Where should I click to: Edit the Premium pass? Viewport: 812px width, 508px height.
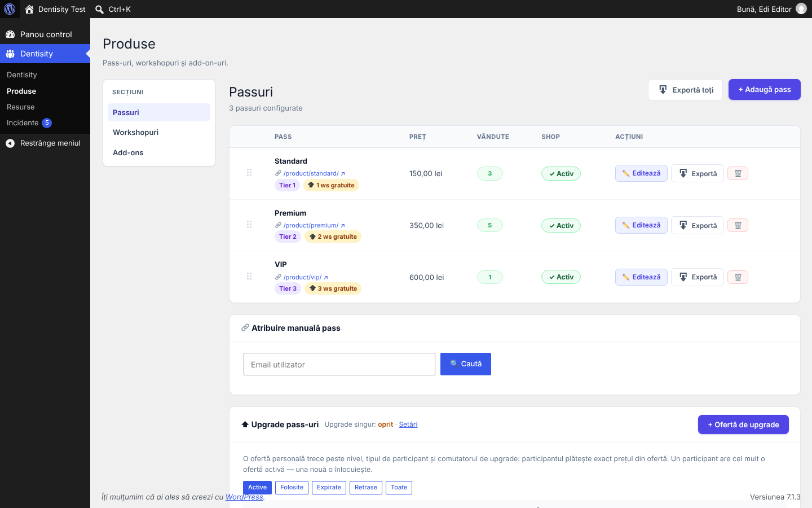641,225
